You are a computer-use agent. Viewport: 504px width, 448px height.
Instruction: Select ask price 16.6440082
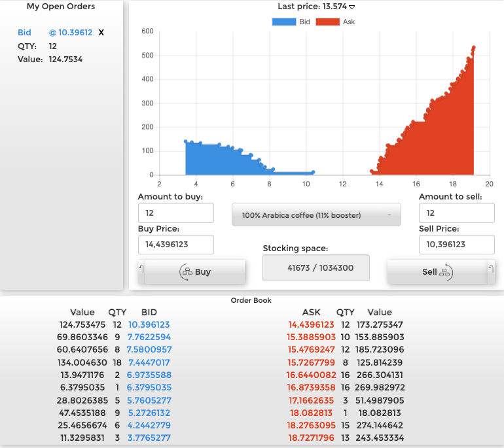[311, 375]
